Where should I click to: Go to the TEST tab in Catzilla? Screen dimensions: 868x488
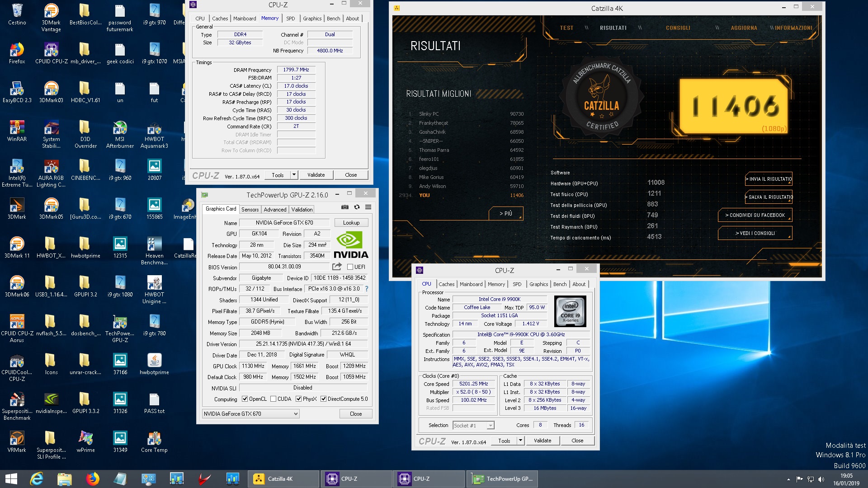pyautogui.click(x=566, y=28)
